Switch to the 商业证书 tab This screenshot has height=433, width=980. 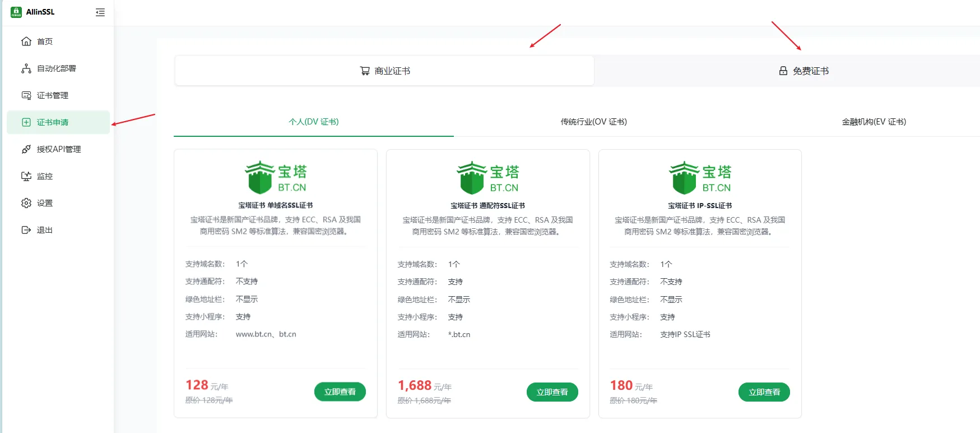[x=384, y=71]
